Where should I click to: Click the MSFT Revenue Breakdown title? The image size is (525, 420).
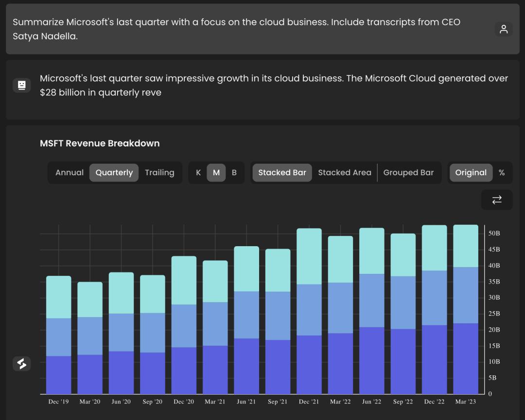[x=100, y=143]
